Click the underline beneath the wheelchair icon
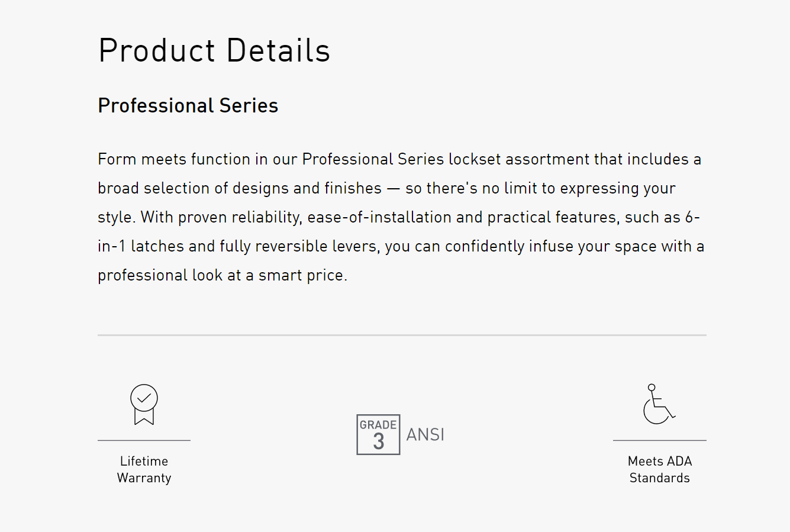The height and width of the screenshot is (532, 790). pos(659,440)
